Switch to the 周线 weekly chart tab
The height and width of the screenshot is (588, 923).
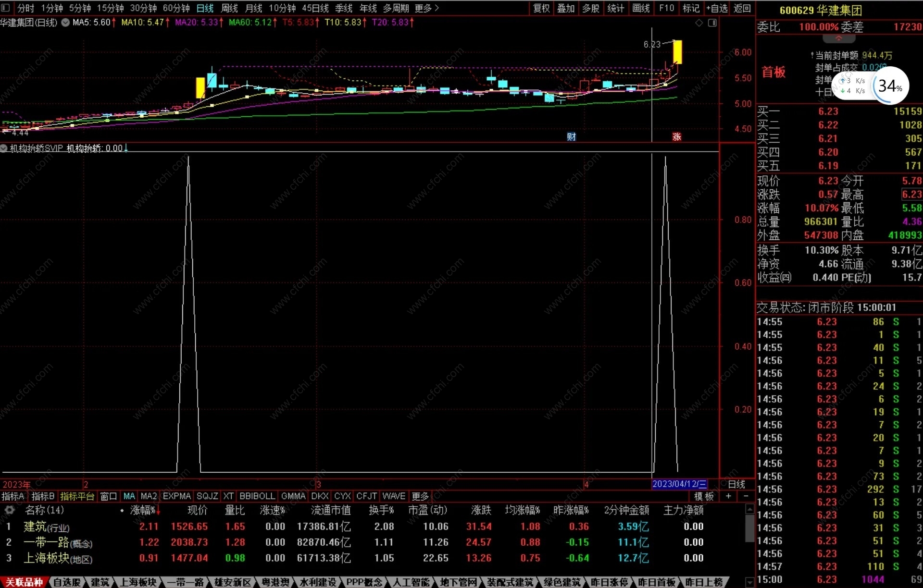click(229, 8)
